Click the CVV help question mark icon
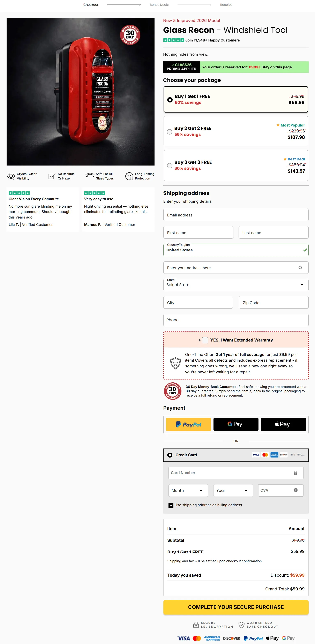 (295, 490)
